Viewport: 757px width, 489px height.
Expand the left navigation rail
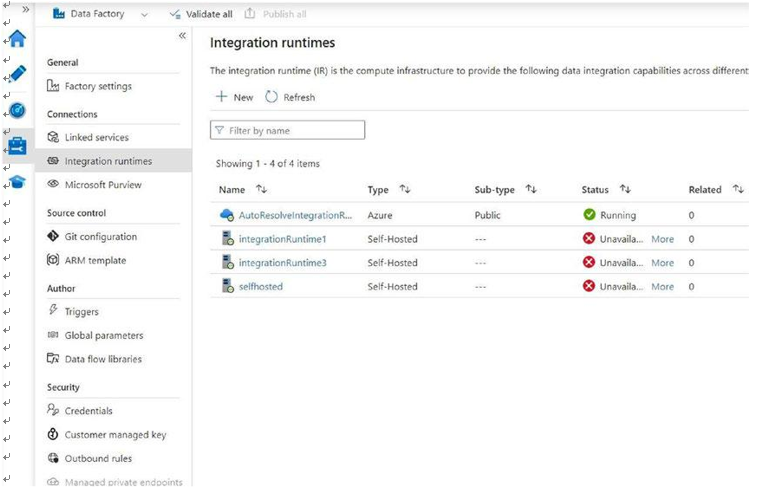[26, 9]
